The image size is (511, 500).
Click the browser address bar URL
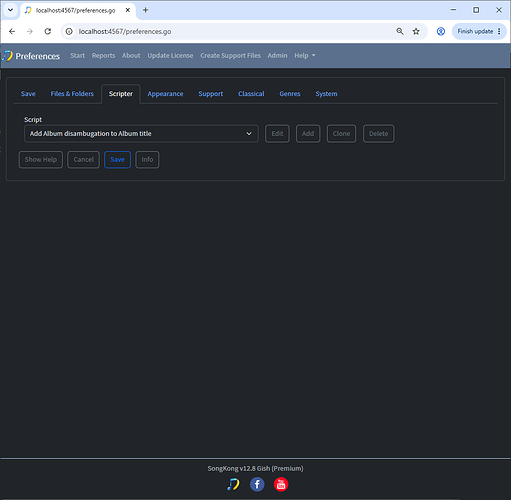tap(125, 32)
